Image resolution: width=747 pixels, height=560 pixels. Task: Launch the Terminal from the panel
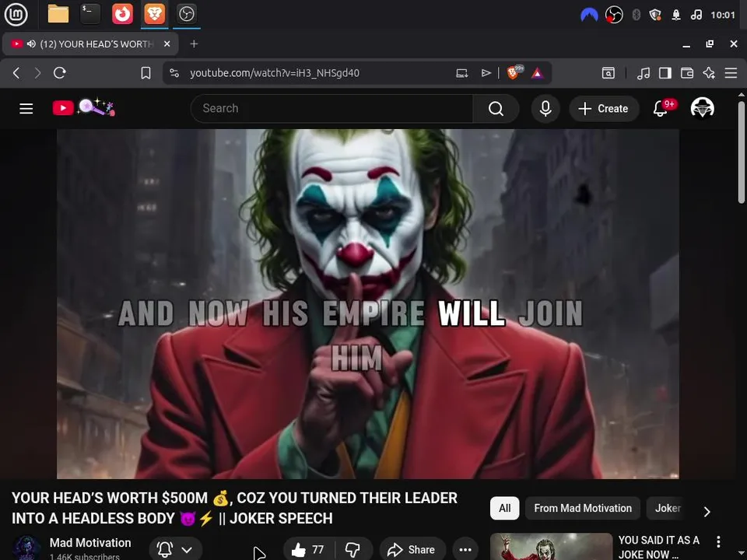pos(90,14)
